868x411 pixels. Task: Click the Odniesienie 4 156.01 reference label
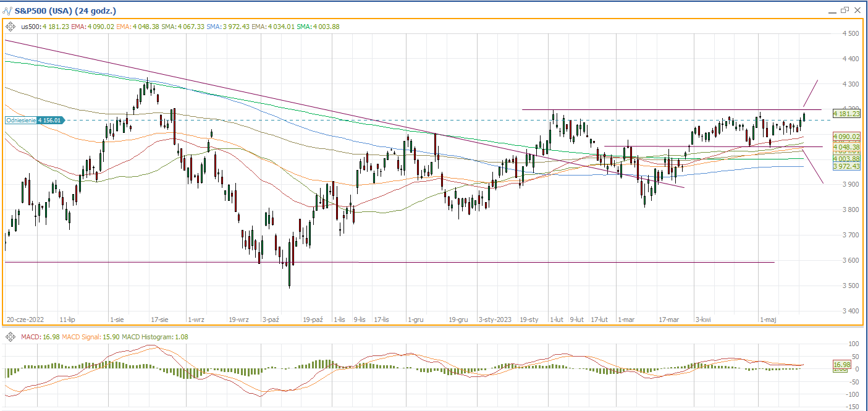click(x=32, y=121)
